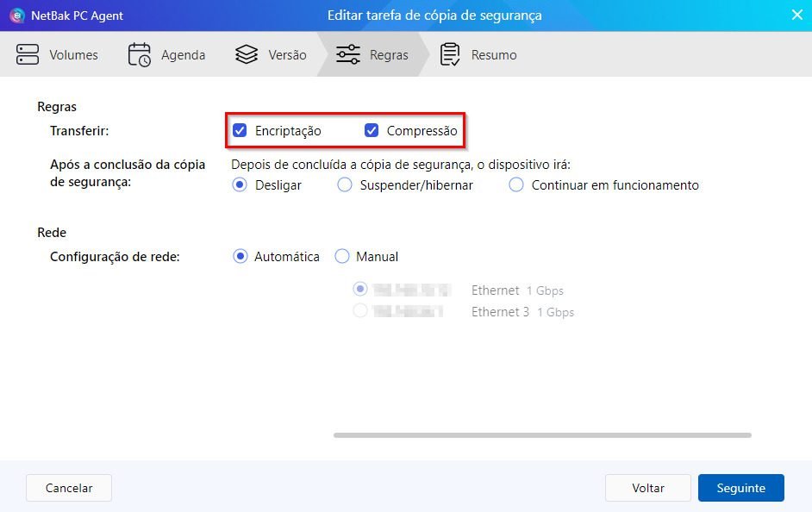Click the 'Editar tarefa de cópia de segurança' title
This screenshot has height=512, width=812.
pyautogui.click(x=434, y=16)
